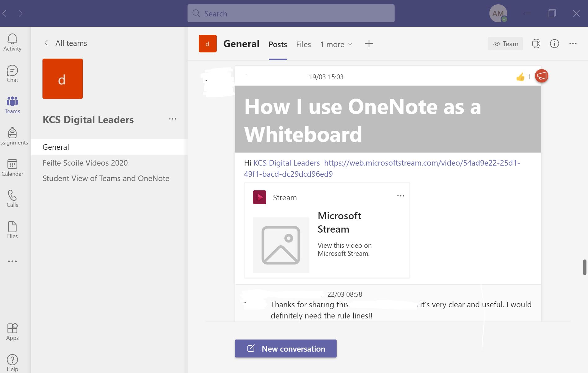
Task: Open the Activity feed
Action: coord(12,42)
